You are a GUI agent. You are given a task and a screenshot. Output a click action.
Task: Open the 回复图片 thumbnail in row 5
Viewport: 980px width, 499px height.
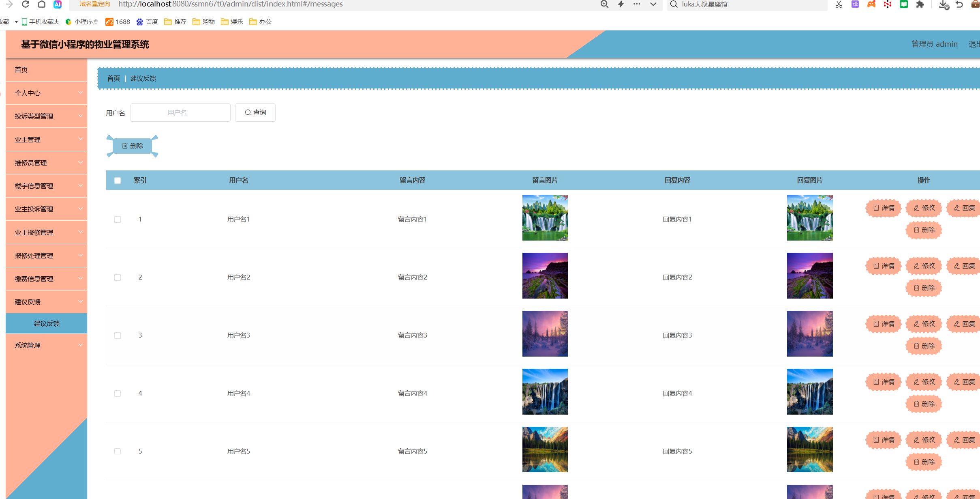point(810,450)
